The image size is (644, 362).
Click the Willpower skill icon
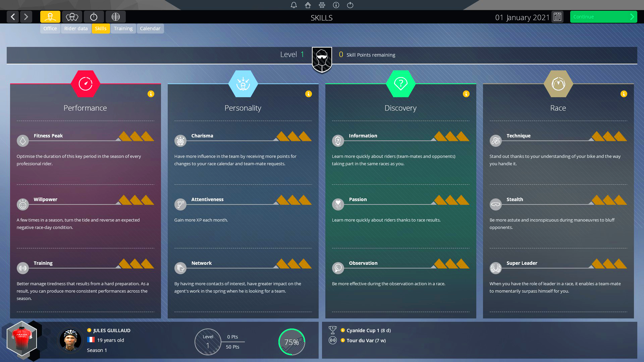point(22,204)
